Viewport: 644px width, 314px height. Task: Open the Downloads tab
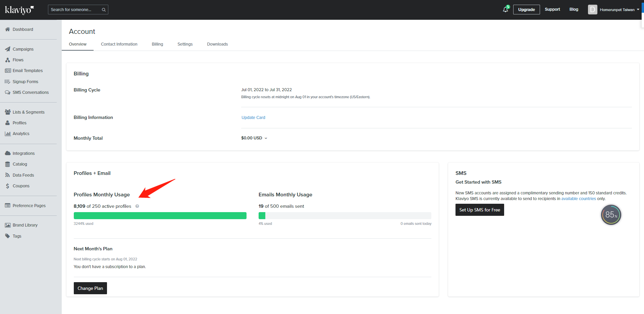pyautogui.click(x=217, y=44)
